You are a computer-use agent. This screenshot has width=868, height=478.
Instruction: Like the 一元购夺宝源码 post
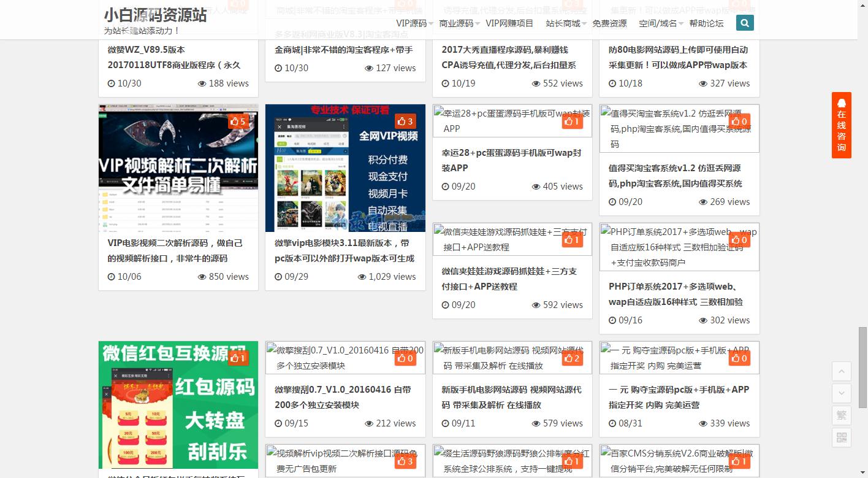pos(739,358)
